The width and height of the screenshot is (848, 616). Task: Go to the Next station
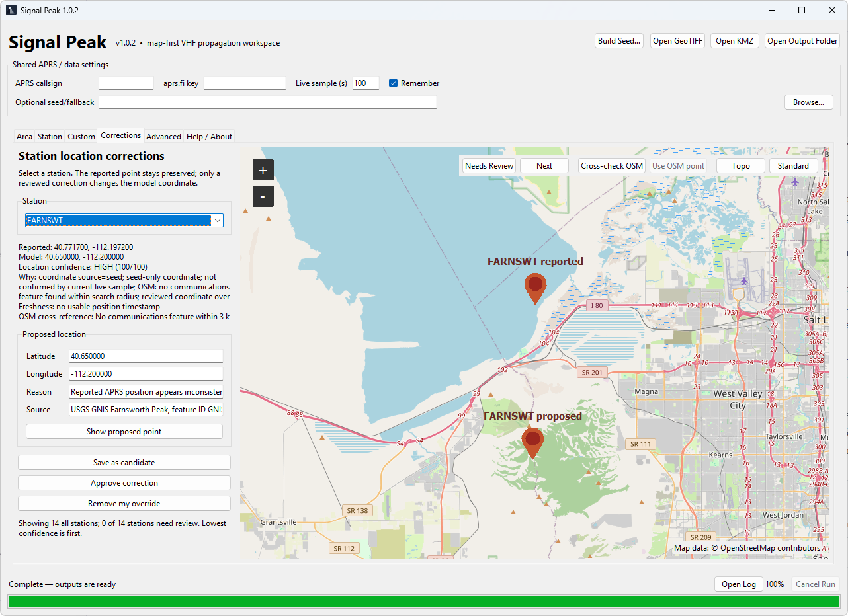click(544, 166)
